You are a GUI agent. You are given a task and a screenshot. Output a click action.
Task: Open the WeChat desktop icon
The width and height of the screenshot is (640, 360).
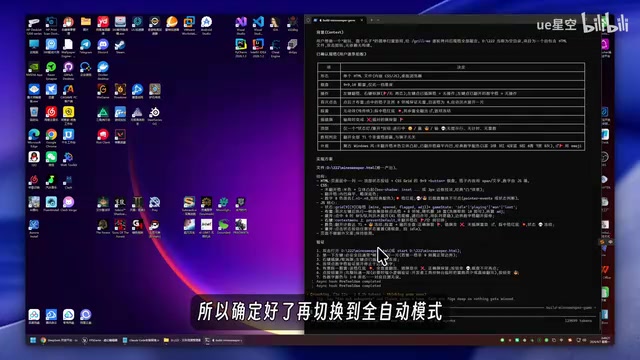point(51,159)
